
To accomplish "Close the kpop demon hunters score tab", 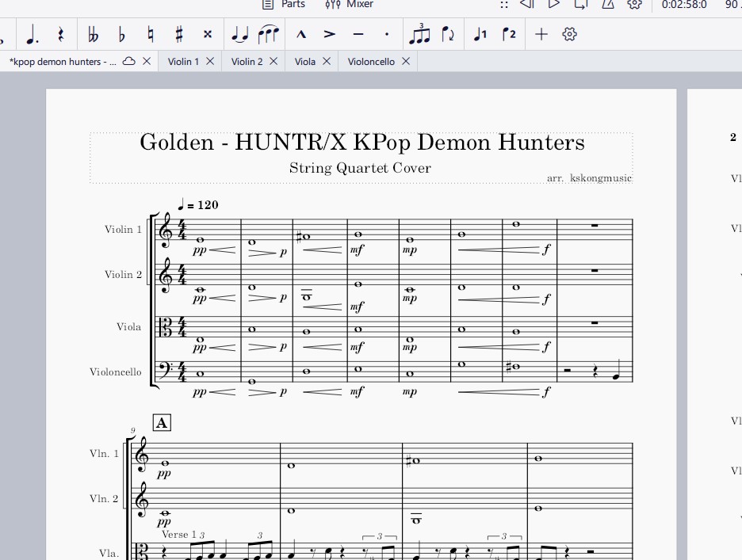I will [147, 61].
